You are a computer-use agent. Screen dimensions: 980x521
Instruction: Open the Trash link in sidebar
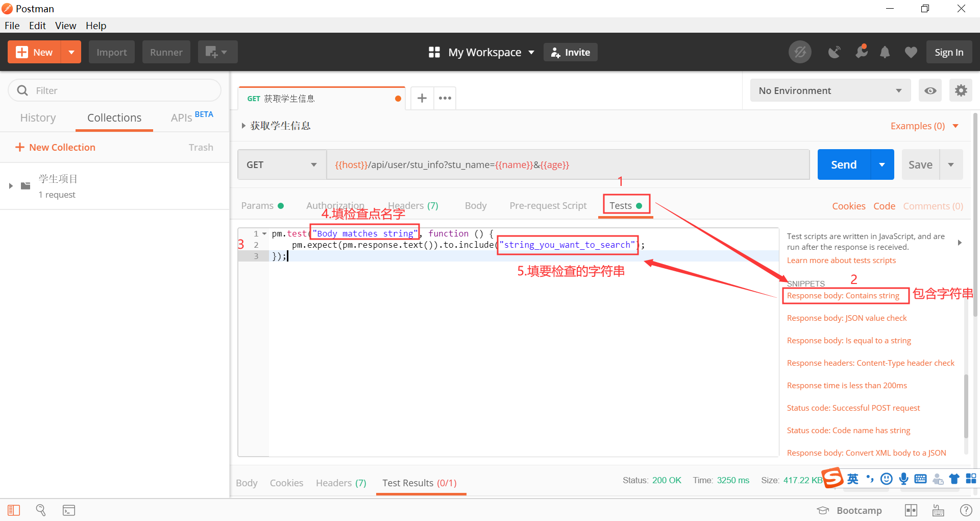coord(201,147)
